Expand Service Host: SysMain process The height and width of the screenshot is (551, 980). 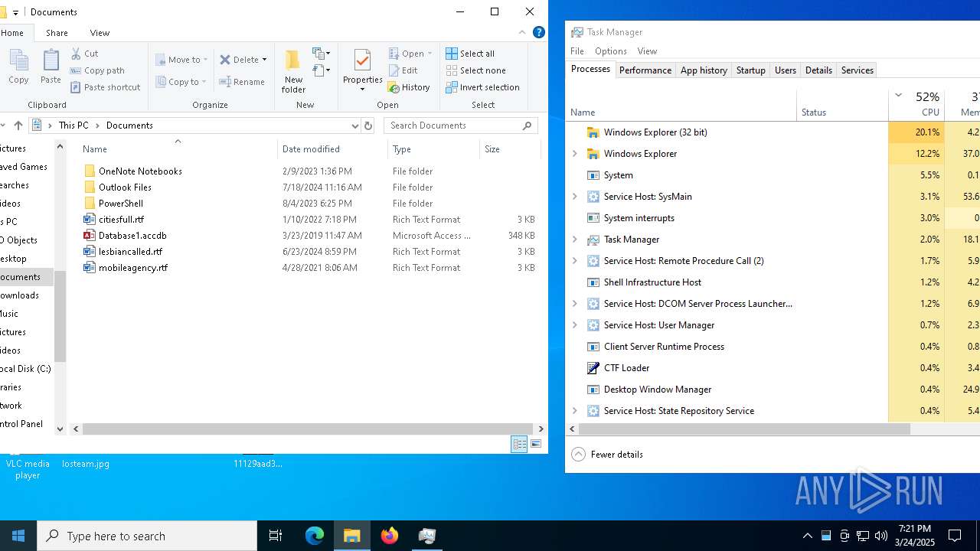point(575,197)
